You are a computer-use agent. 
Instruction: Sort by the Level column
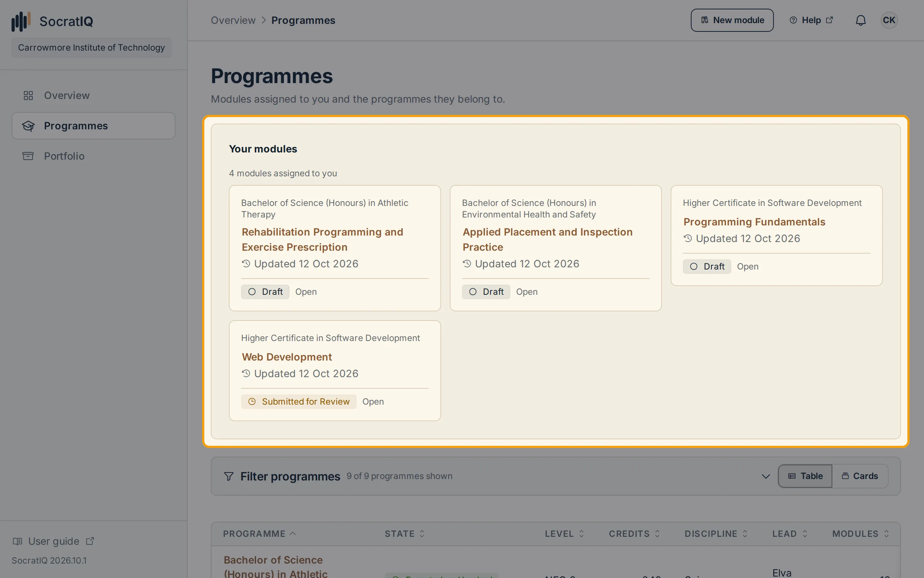(x=565, y=534)
